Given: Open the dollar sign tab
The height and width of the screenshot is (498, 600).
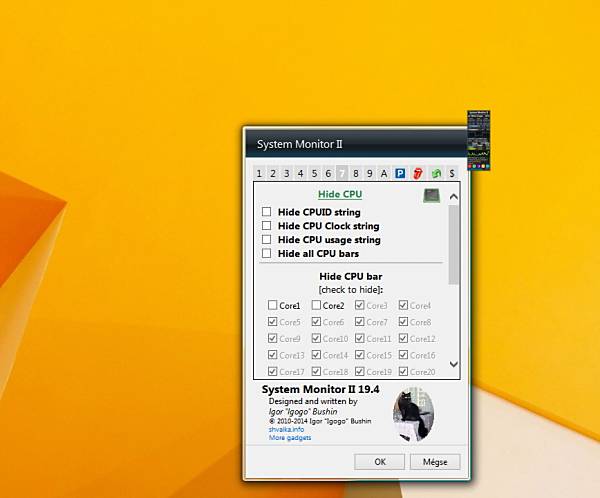Looking at the screenshot, I should point(452,173).
